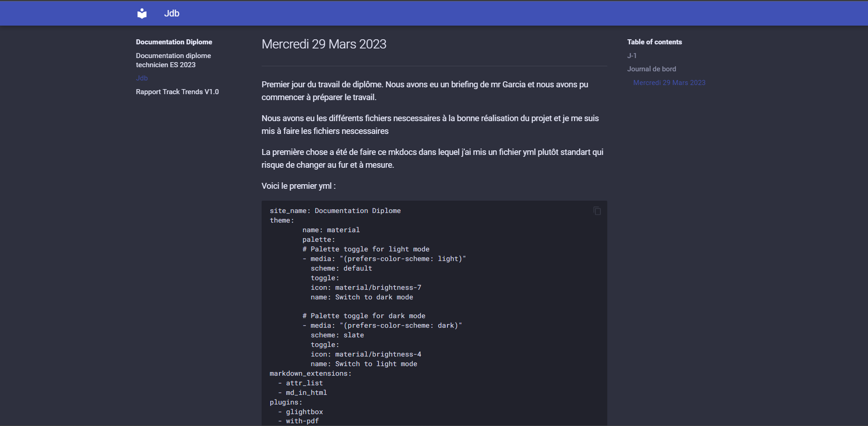Screen dimensions: 868x426
Task: Click the site_name line in the code
Action: coord(335,210)
